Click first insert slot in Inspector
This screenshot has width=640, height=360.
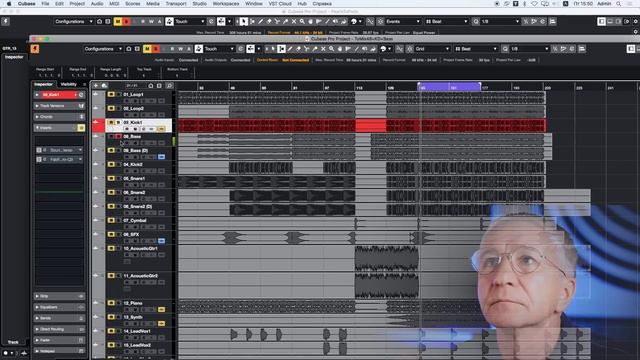(x=60, y=150)
